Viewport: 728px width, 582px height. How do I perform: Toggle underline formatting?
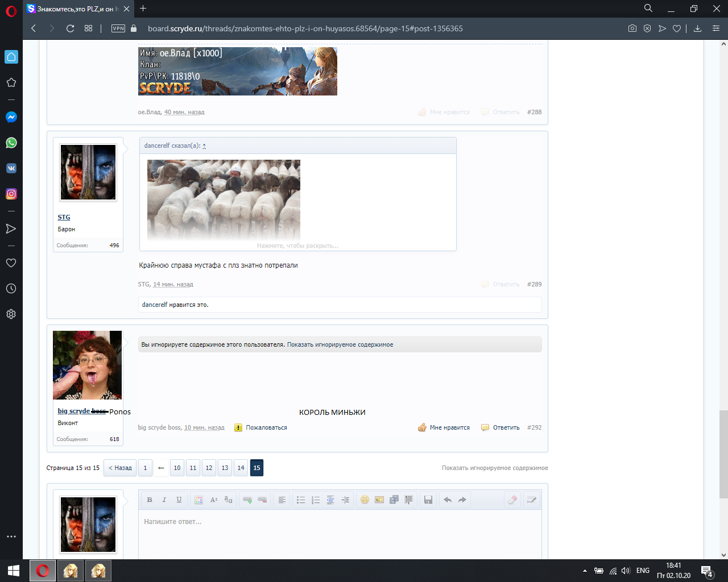178,500
